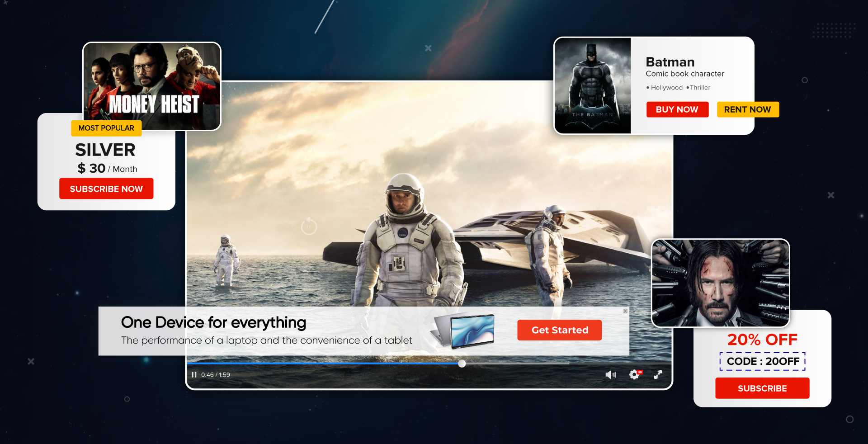The image size is (868, 444).
Task: Click the Hollywood genre tag
Action: [x=666, y=88]
